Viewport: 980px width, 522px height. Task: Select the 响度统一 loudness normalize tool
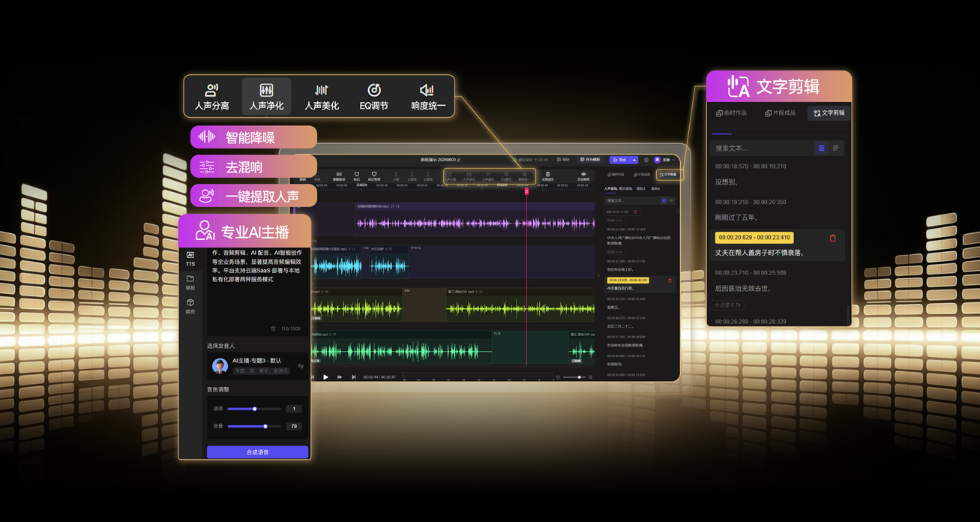pyautogui.click(x=428, y=97)
